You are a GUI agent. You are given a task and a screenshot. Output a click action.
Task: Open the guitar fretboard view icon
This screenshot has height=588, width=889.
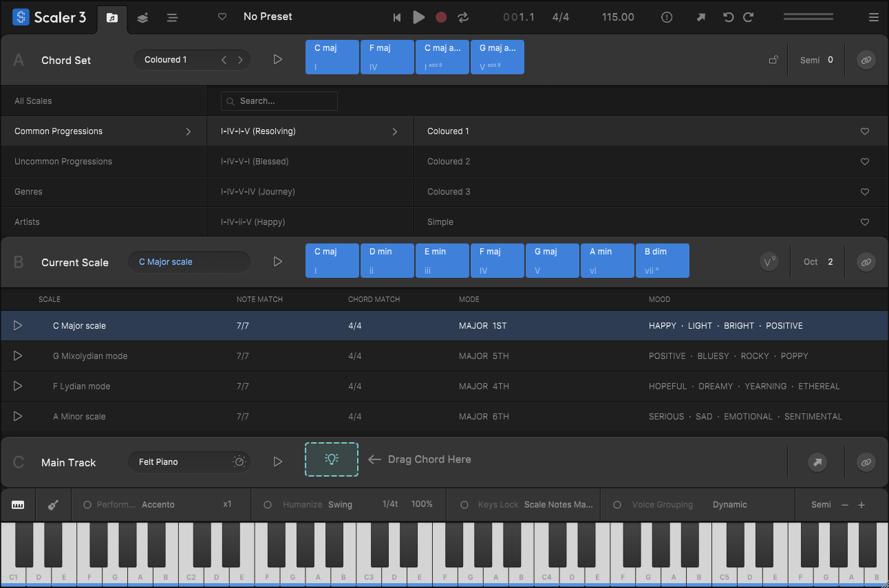click(53, 505)
